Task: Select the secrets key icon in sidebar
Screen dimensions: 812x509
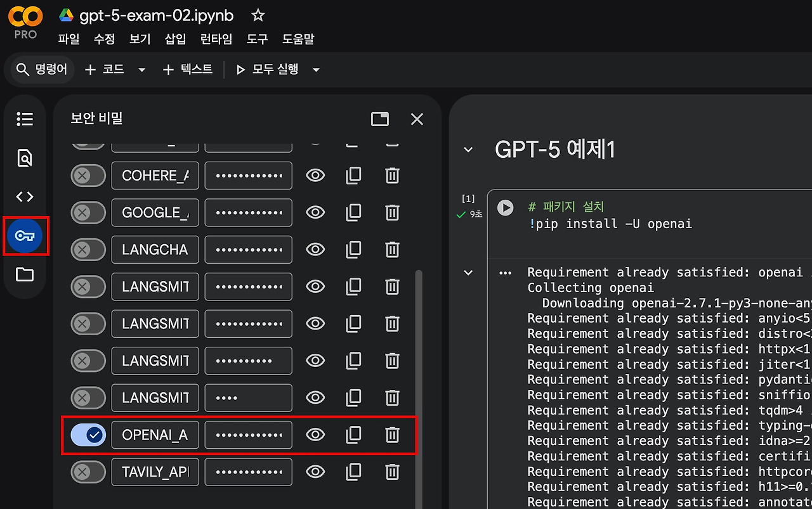Action: [25, 236]
